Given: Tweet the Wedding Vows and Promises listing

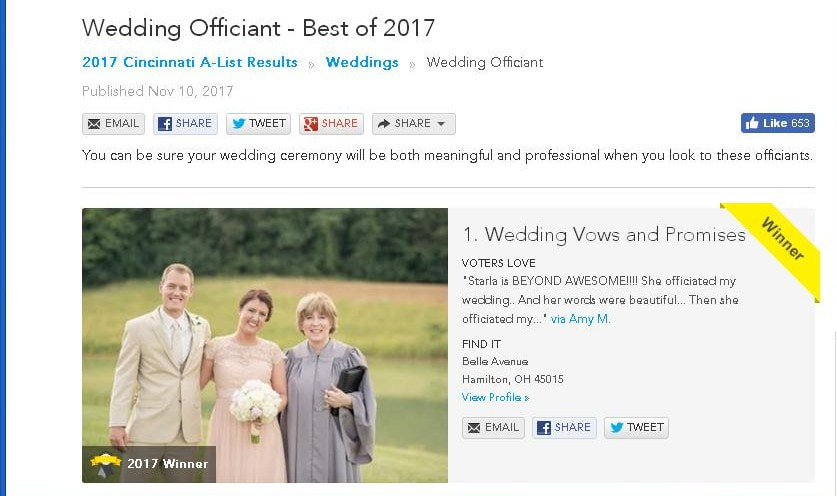Looking at the screenshot, I should [636, 428].
